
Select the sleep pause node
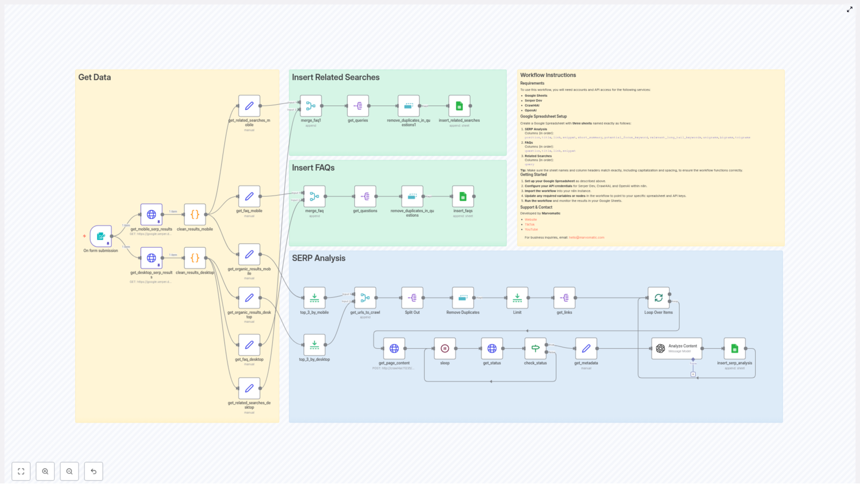coord(445,348)
